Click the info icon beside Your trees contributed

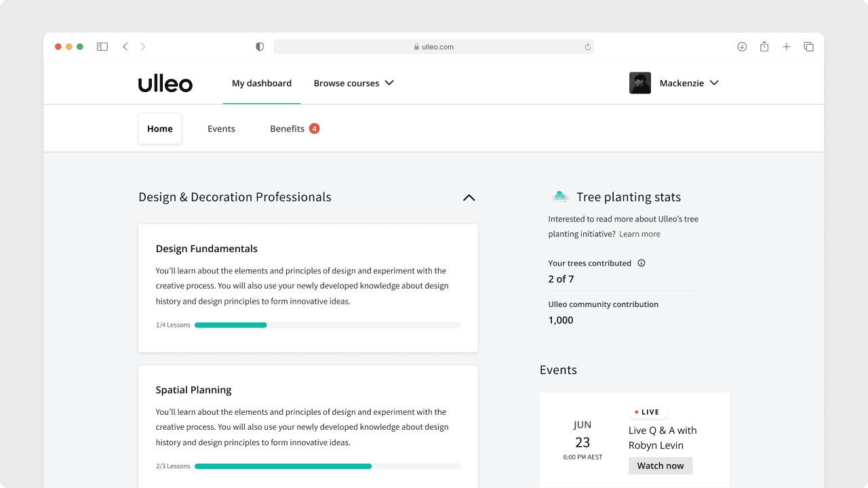(641, 263)
